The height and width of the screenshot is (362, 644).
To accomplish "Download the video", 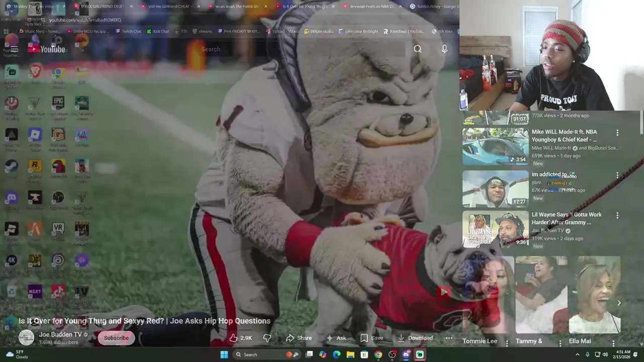I will 416,338.
